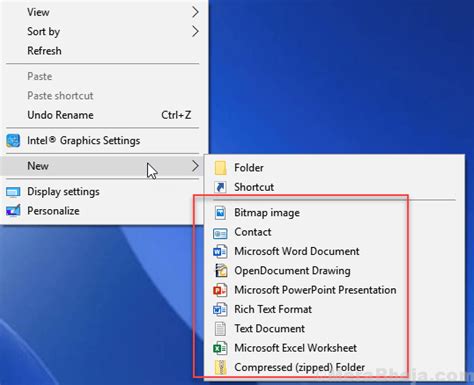Screen dimensions: 474x385
Task: Click the Microsoft Word Document icon
Action: point(220,251)
